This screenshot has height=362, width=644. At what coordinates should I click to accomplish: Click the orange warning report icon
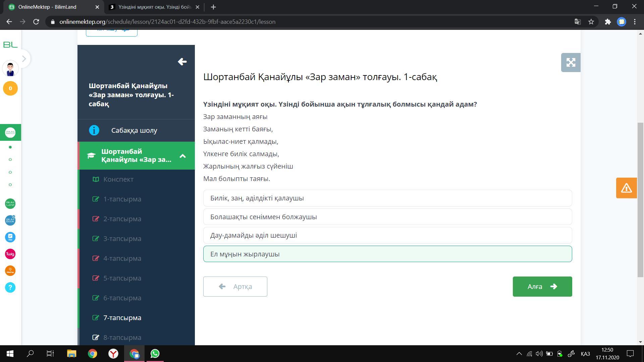[x=626, y=188]
